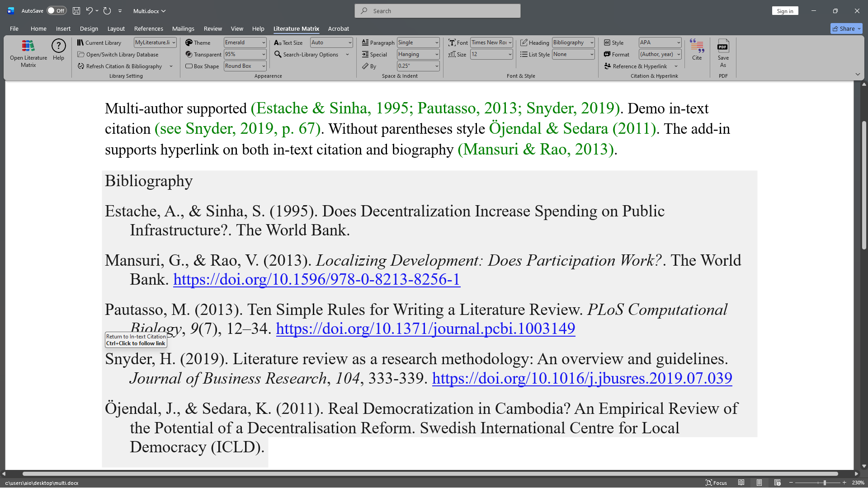
Task: Enable Focus mode in status bar
Action: [x=717, y=483]
